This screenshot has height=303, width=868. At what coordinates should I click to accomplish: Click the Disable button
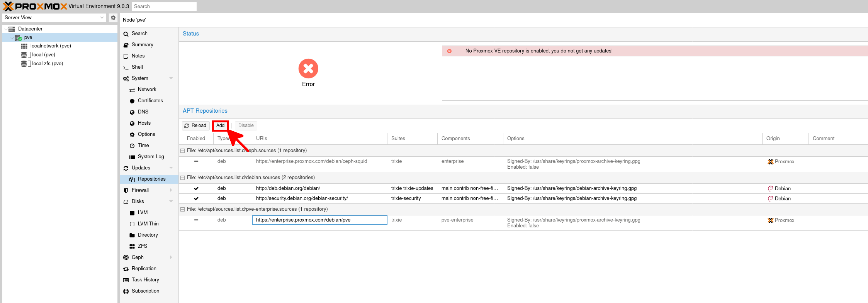coord(246,126)
